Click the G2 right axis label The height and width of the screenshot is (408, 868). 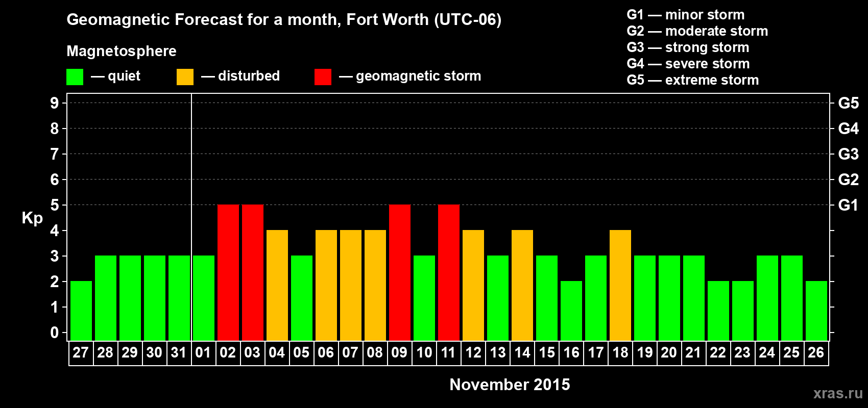click(849, 180)
